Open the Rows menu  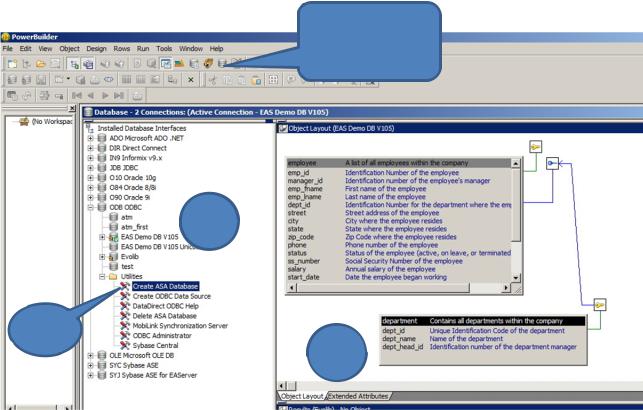coord(121,48)
